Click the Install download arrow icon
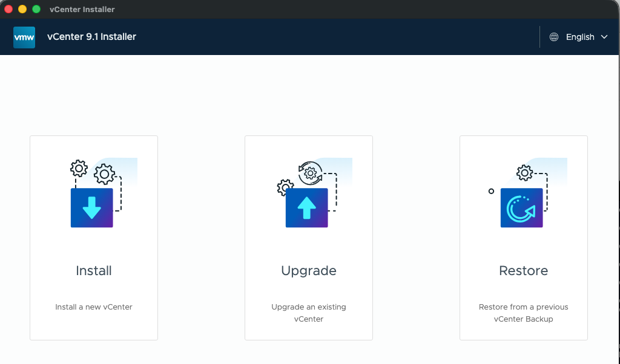Viewport: 620px width, 364px height. [92, 207]
